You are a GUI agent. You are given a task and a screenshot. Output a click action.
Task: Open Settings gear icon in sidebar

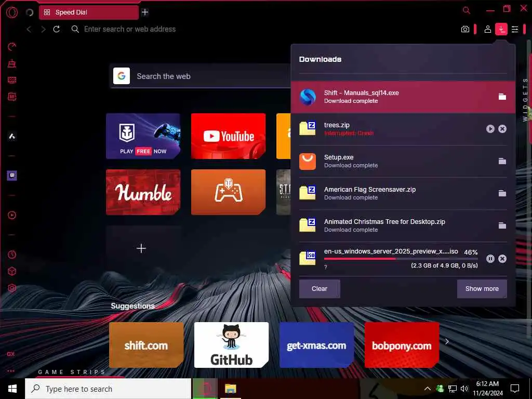click(x=12, y=288)
